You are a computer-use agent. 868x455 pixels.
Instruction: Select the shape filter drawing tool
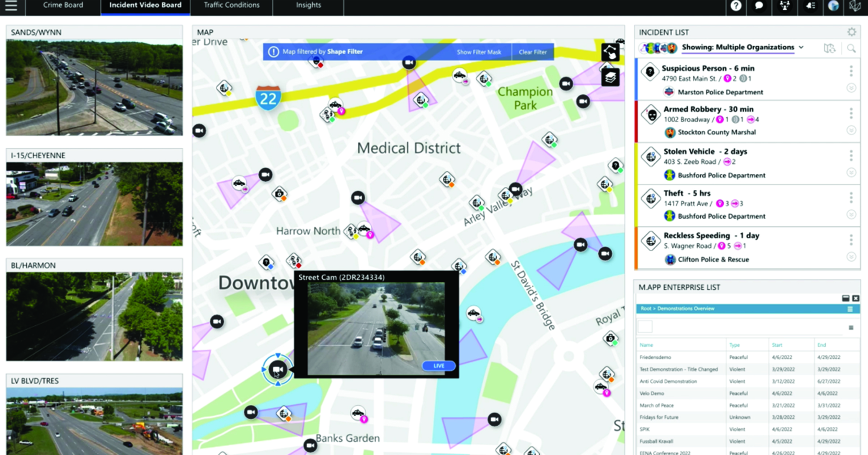click(x=610, y=52)
